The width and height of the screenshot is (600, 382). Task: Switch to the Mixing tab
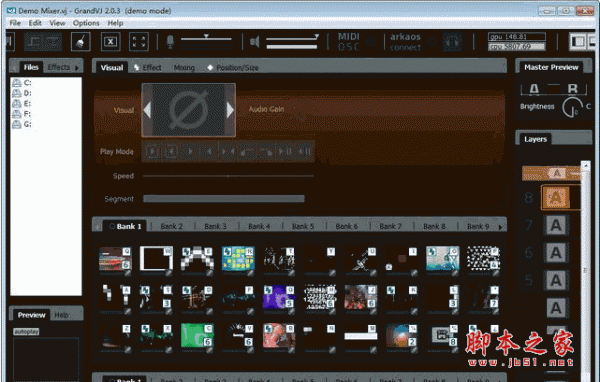pos(184,68)
